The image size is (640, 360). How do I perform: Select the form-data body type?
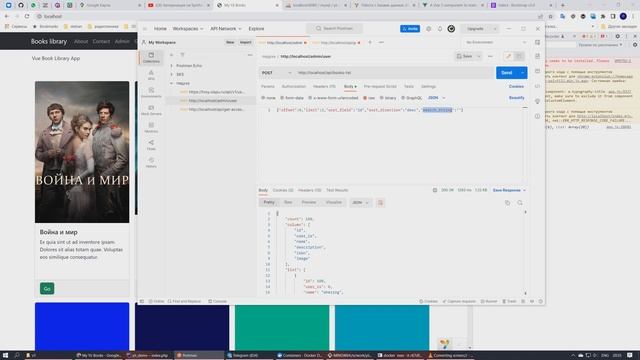pos(292,98)
